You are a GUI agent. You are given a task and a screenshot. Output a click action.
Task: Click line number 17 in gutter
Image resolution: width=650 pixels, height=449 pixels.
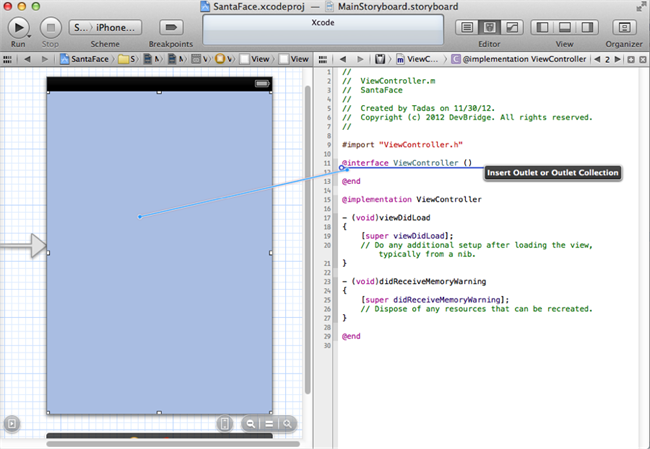coord(327,218)
